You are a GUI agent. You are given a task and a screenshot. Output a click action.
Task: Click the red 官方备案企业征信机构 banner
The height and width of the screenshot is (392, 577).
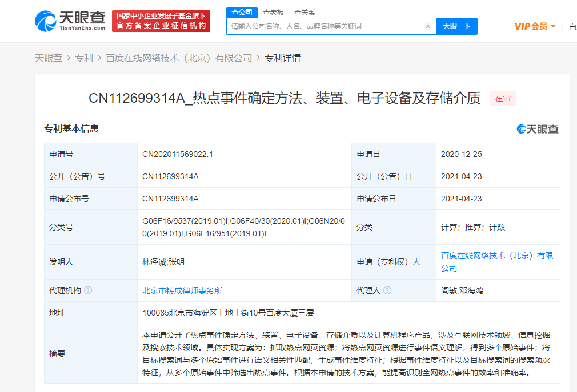[x=161, y=21]
